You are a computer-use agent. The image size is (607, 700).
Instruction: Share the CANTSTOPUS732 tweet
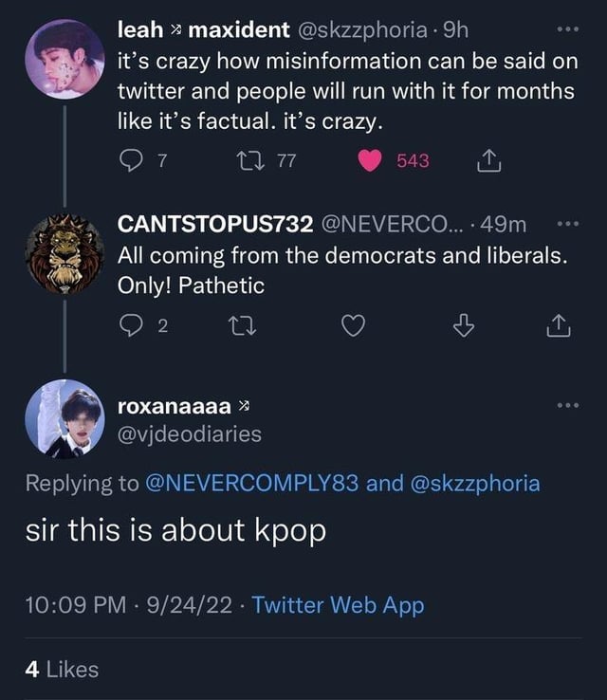coord(560,326)
